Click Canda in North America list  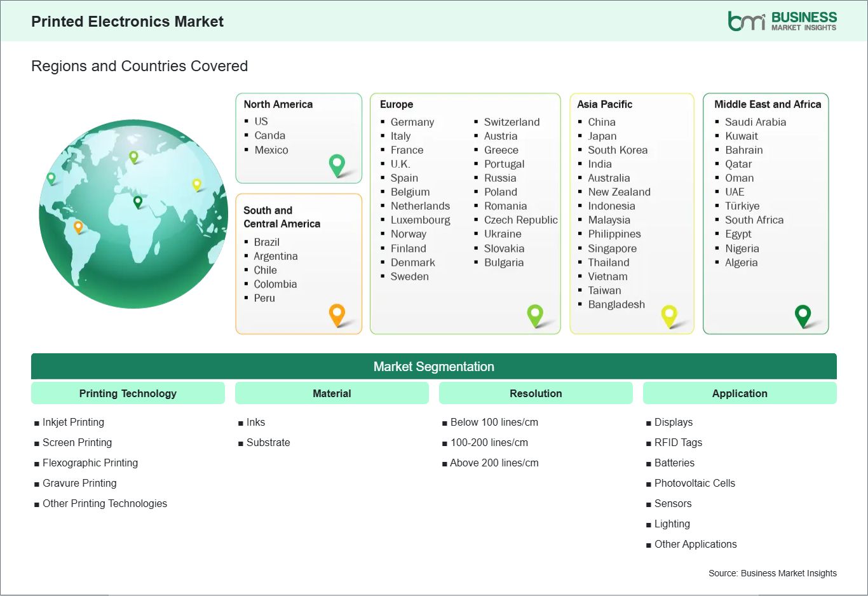[x=270, y=135]
